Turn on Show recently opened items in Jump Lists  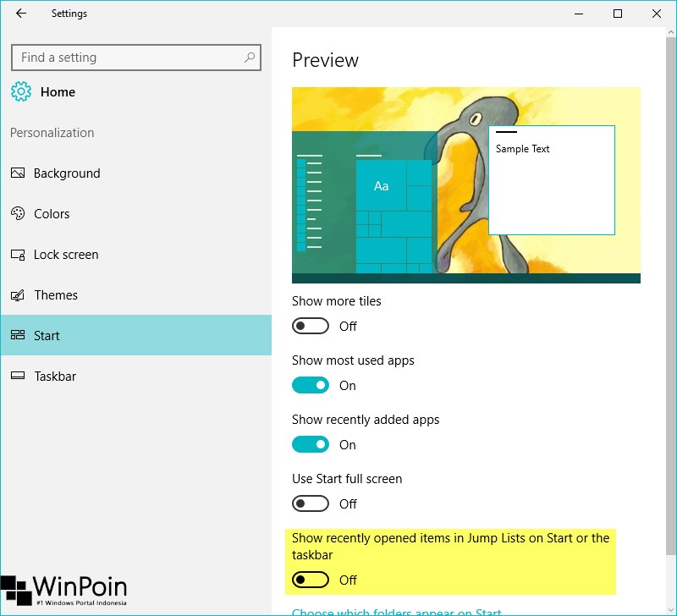310,580
